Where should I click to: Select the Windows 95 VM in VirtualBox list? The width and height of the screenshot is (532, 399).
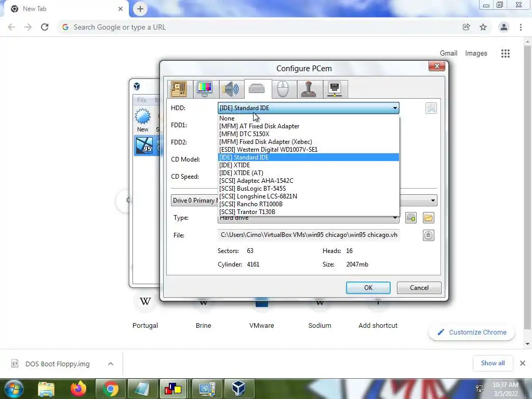(147, 145)
